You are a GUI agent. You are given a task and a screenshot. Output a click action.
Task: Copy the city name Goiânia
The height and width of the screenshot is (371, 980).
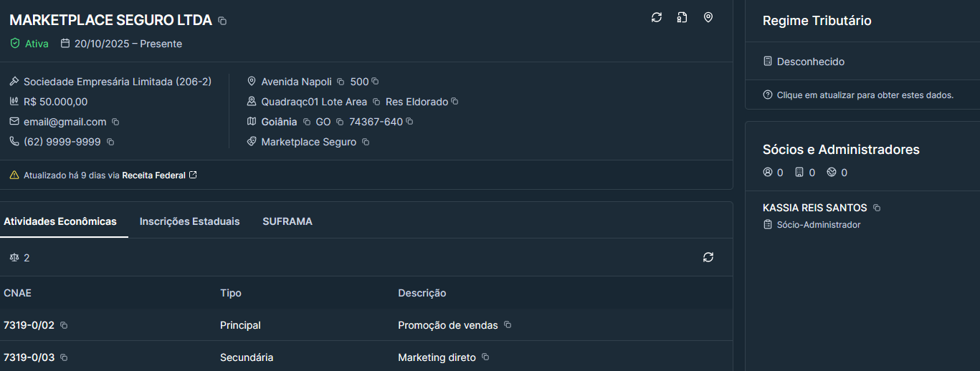[307, 122]
